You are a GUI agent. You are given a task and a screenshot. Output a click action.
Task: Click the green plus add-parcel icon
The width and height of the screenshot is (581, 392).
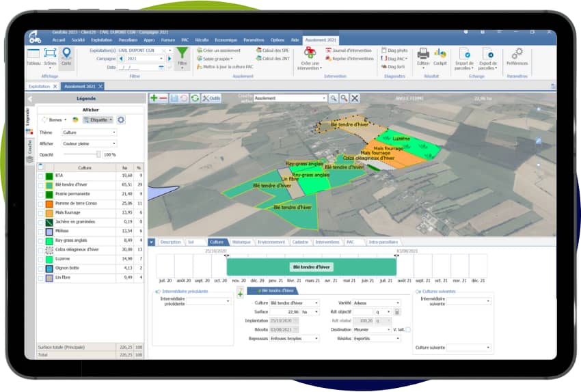click(x=154, y=98)
